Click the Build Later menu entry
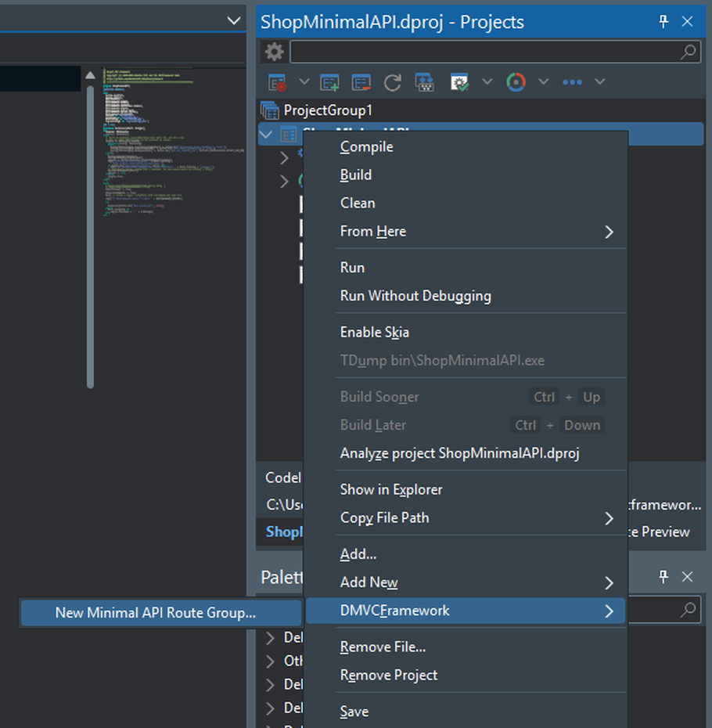 tap(466, 425)
